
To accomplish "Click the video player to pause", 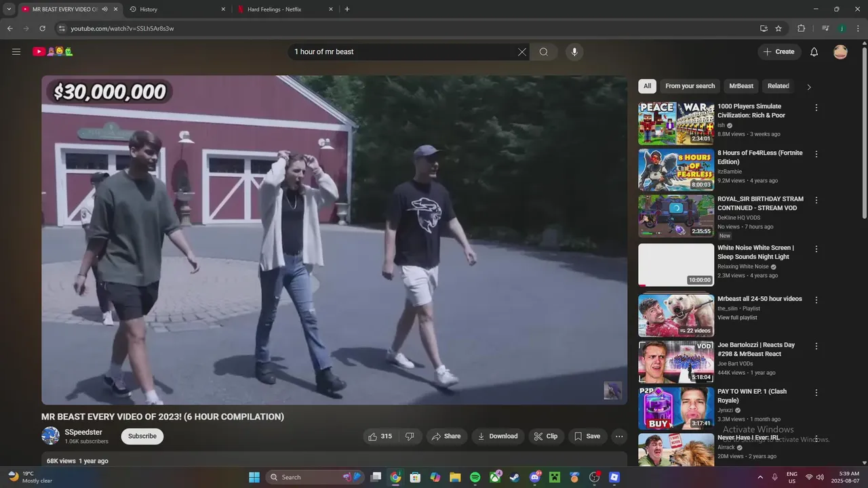I will 334,240.
